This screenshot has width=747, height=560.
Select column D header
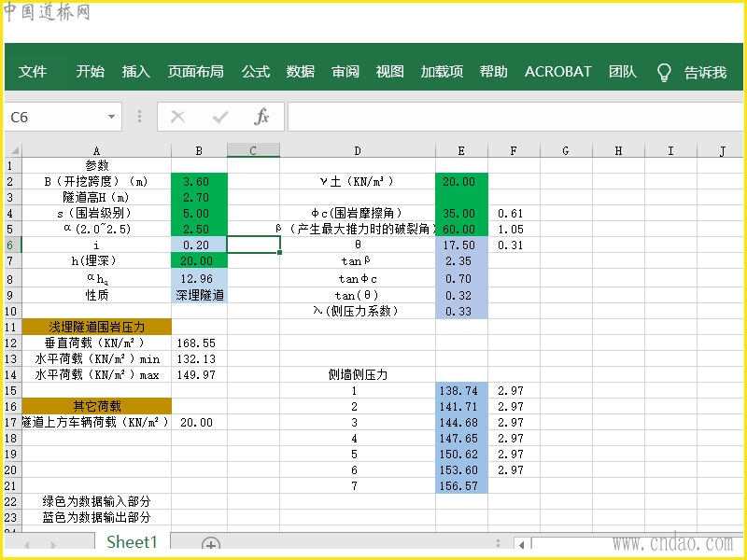point(358,150)
